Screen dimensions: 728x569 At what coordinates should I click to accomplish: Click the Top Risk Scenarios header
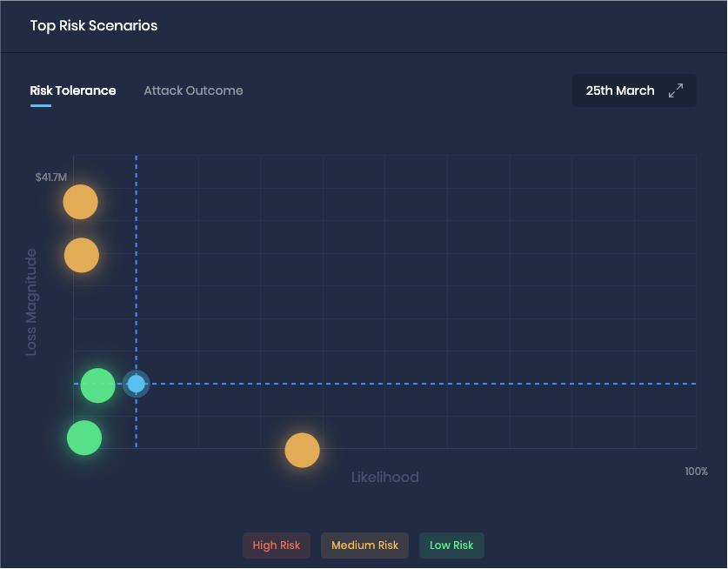(93, 25)
